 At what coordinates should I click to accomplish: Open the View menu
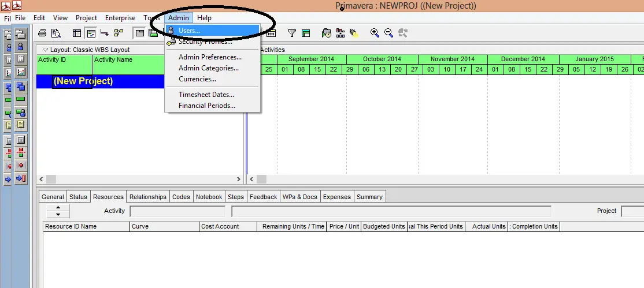(60, 18)
